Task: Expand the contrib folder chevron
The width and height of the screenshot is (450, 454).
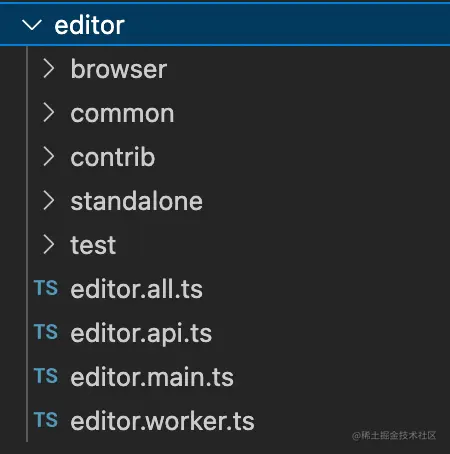Action: pos(49,157)
